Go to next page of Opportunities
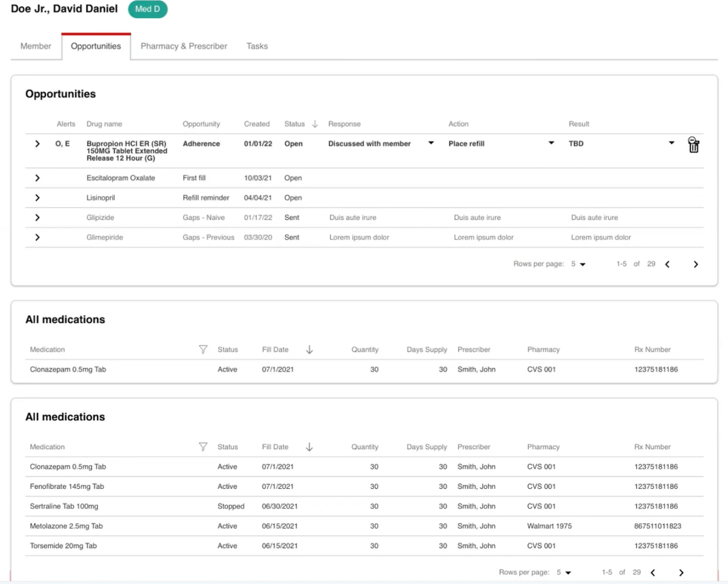Screen dimensions: 728x584 coord(696,264)
